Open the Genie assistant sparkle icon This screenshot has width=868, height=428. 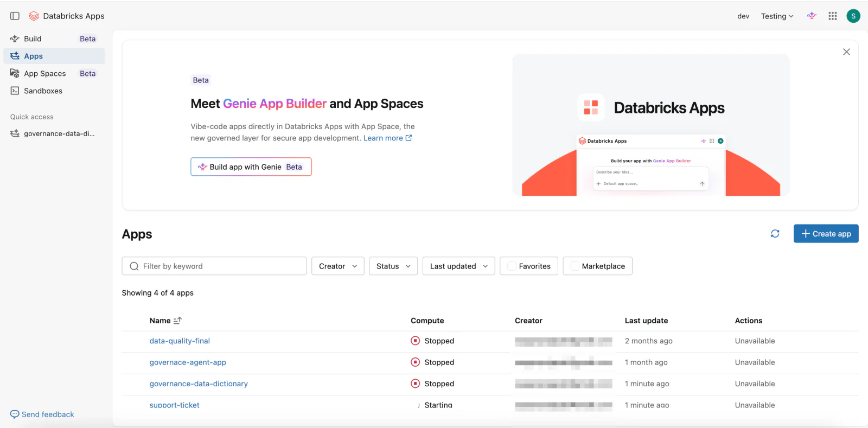click(812, 16)
